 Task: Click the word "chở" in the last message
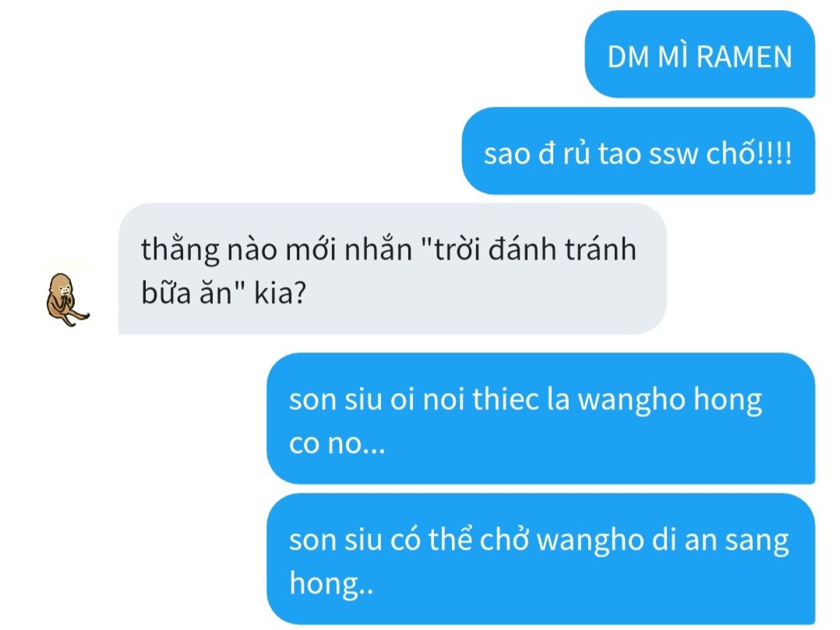[505, 539]
